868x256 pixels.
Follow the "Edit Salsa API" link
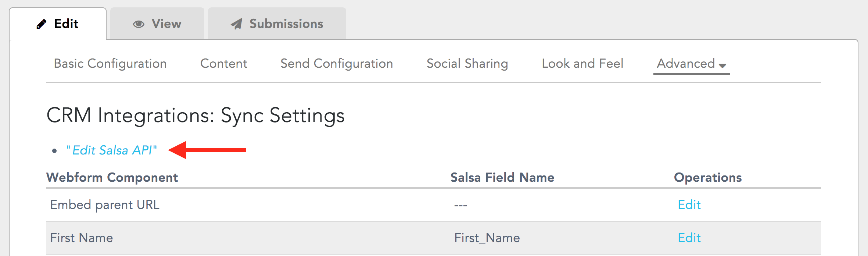(x=112, y=150)
